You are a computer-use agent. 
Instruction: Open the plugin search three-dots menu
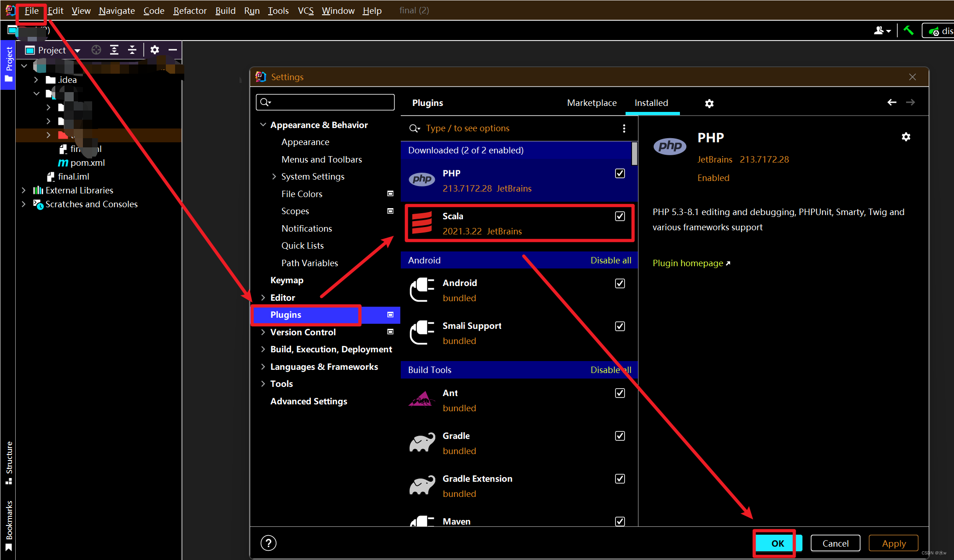(x=624, y=128)
